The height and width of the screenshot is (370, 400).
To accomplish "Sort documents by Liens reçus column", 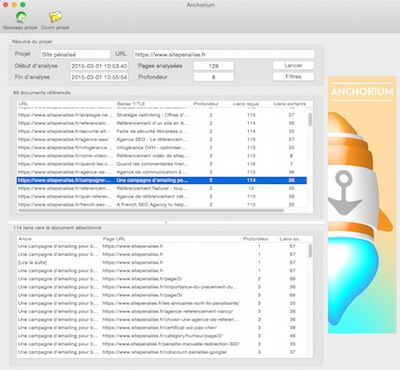I will coord(246,104).
